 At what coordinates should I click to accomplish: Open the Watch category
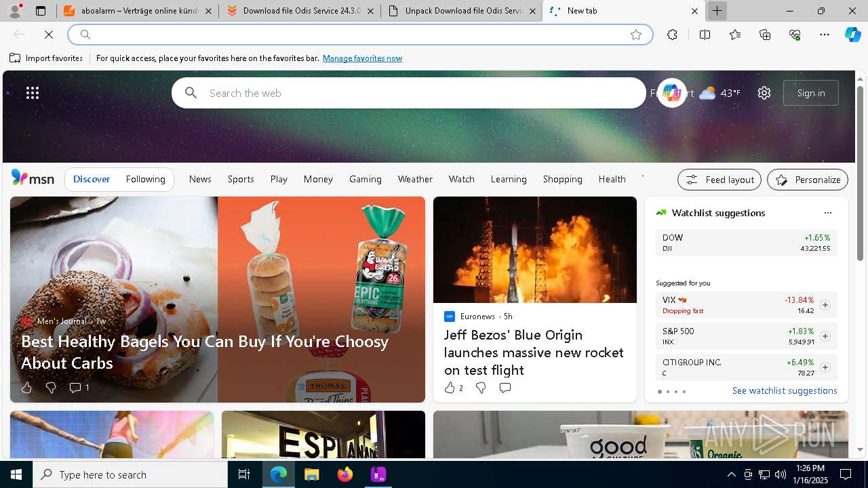coord(462,179)
